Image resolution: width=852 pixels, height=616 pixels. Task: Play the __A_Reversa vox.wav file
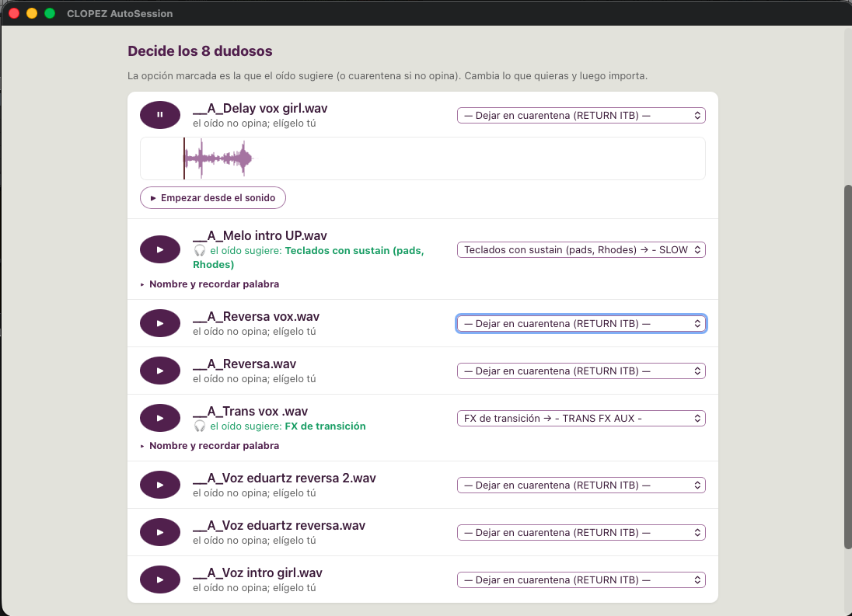pyautogui.click(x=160, y=323)
